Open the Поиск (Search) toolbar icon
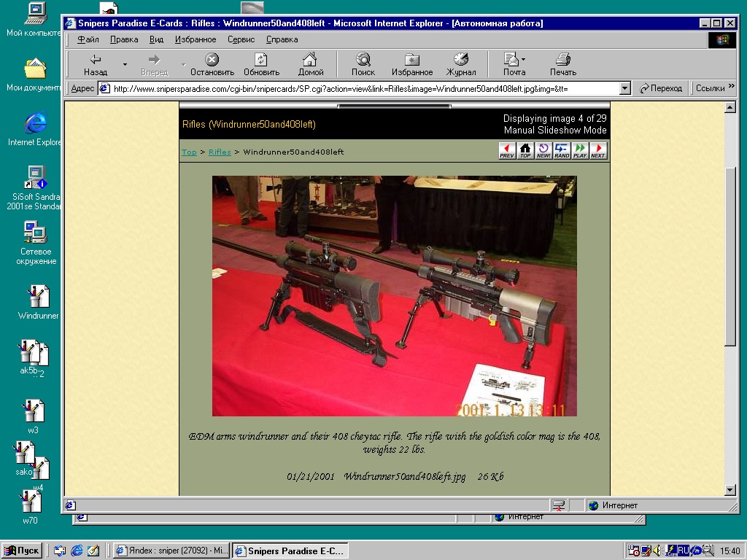This screenshot has width=747, height=560. [363, 64]
